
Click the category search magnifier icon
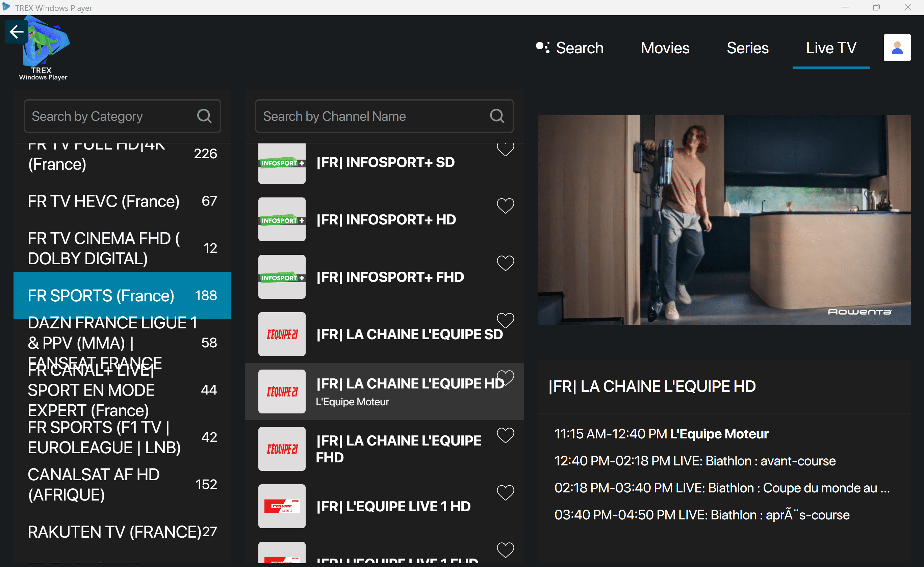point(204,116)
